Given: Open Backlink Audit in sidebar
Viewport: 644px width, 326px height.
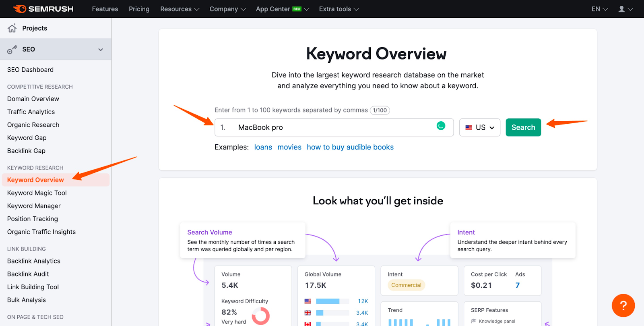Looking at the screenshot, I should [28, 274].
